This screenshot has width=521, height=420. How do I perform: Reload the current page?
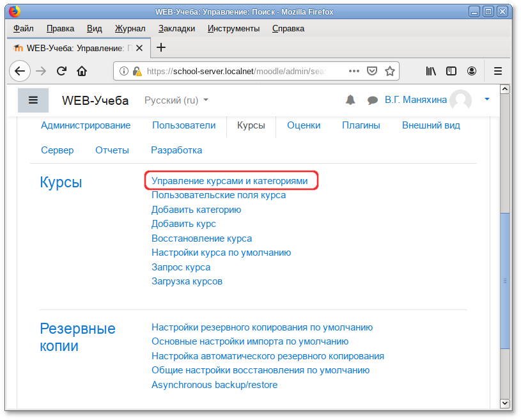click(61, 71)
